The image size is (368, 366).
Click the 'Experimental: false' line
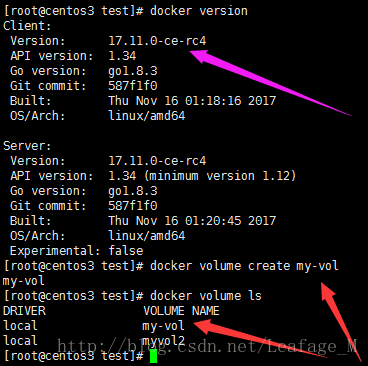[x=76, y=251]
